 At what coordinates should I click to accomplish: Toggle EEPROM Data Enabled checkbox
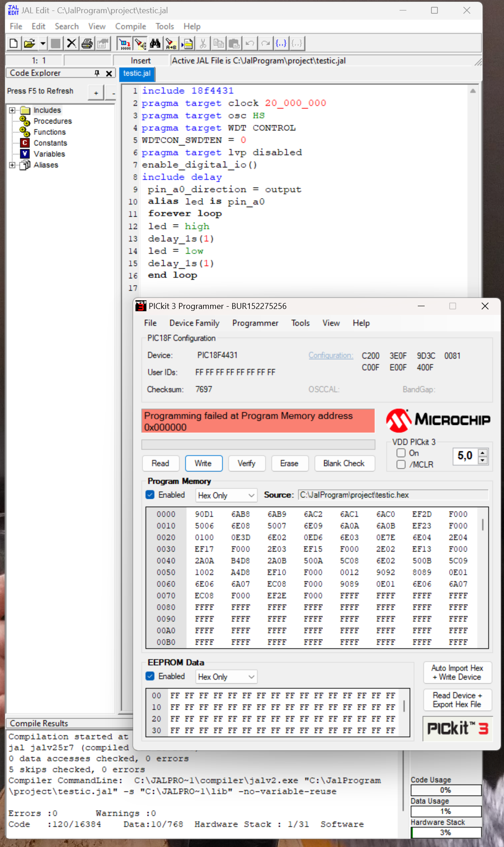tap(151, 676)
